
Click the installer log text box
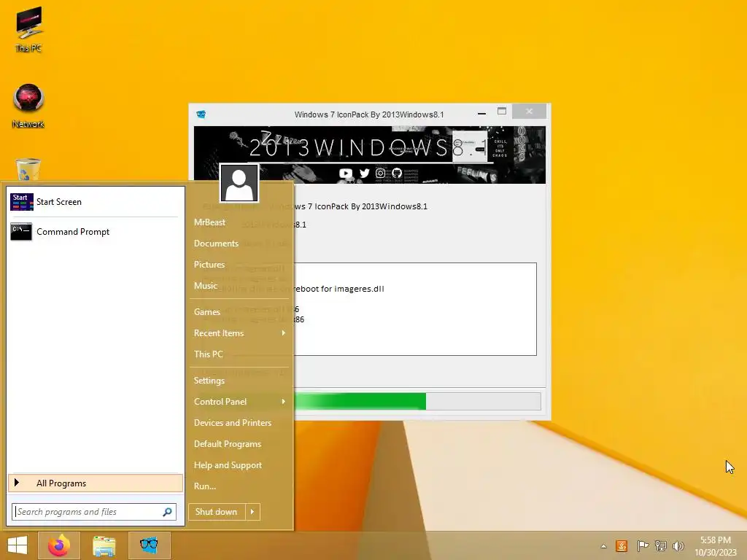414,309
